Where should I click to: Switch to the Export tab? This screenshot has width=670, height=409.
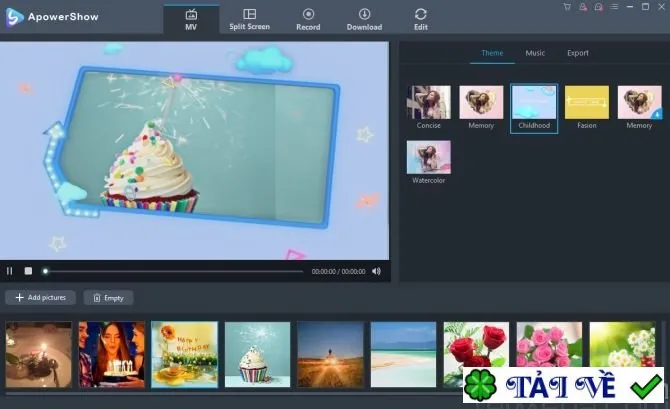578,53
